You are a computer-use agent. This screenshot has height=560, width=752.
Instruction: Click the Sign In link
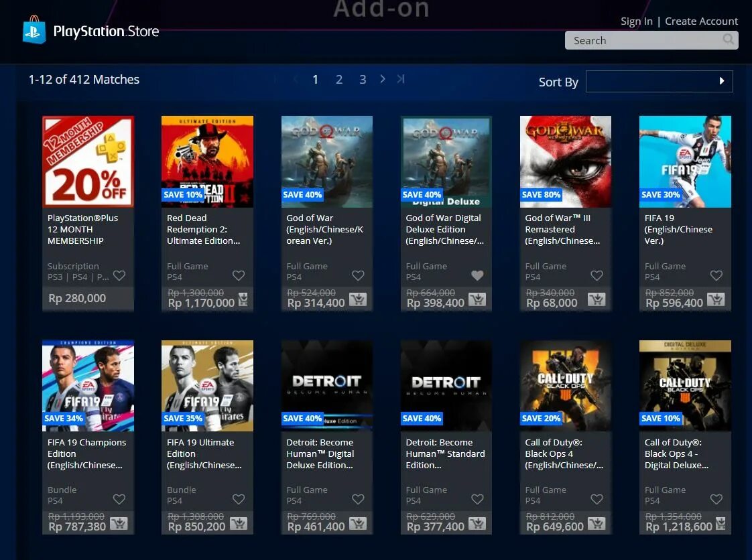click(637, 21)
